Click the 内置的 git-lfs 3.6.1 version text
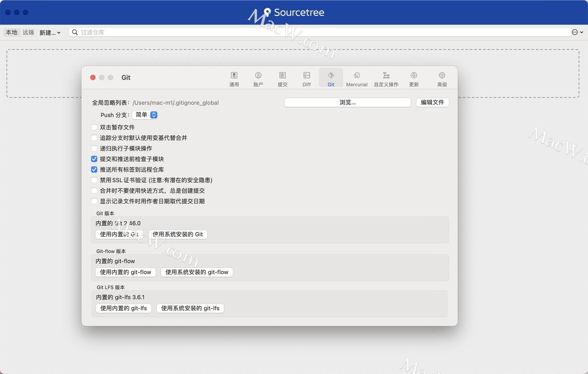This screenshot has width=588, height=374. [120, 297]
